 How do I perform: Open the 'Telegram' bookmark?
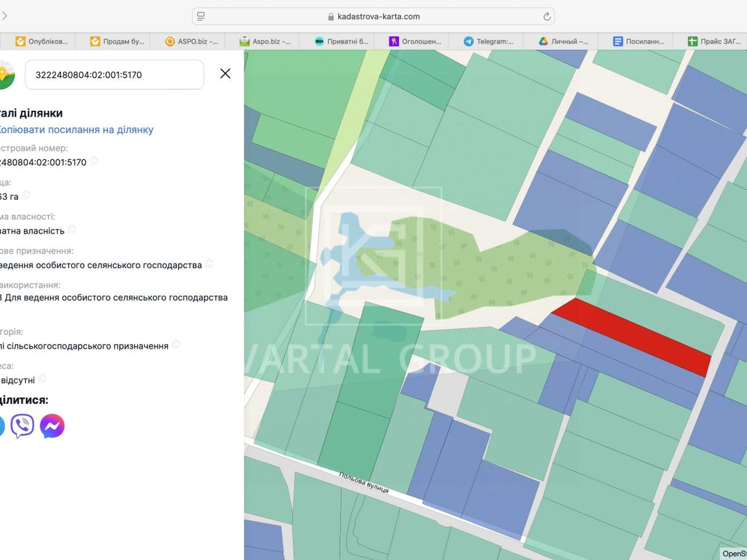[x=488, y=42]
